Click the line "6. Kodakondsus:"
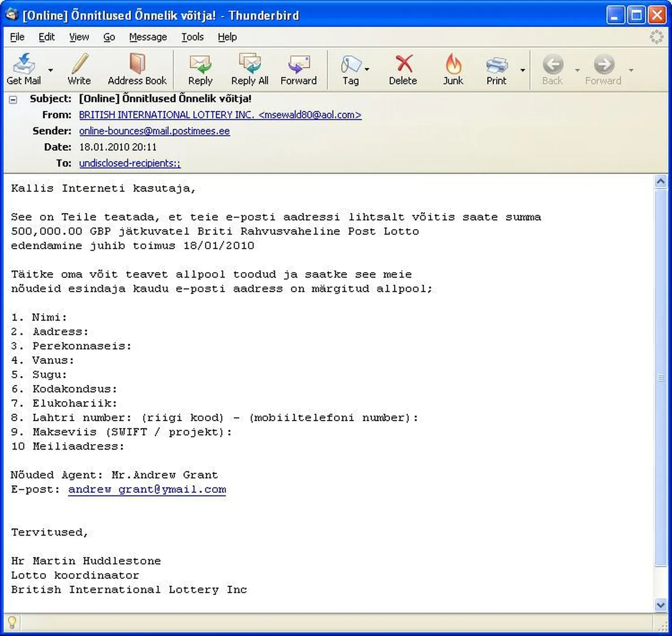The width and height of the screenshot is (672, 636). click(64, 389)
